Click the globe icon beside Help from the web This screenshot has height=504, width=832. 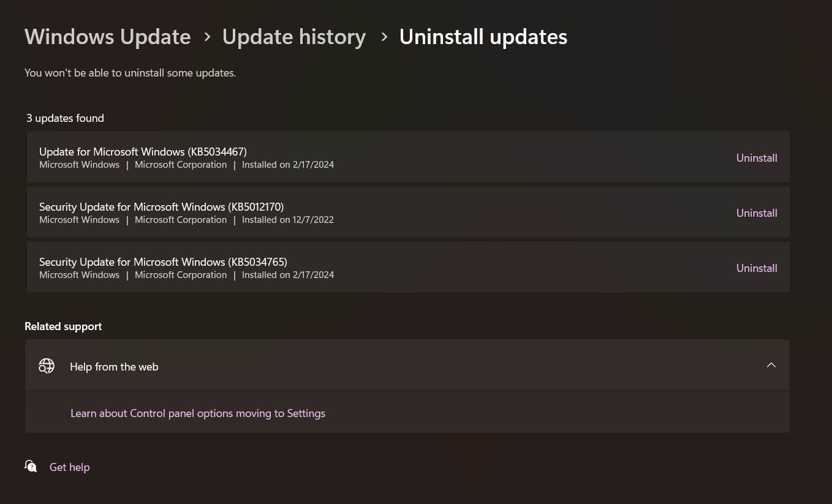[x=47, y=366]
